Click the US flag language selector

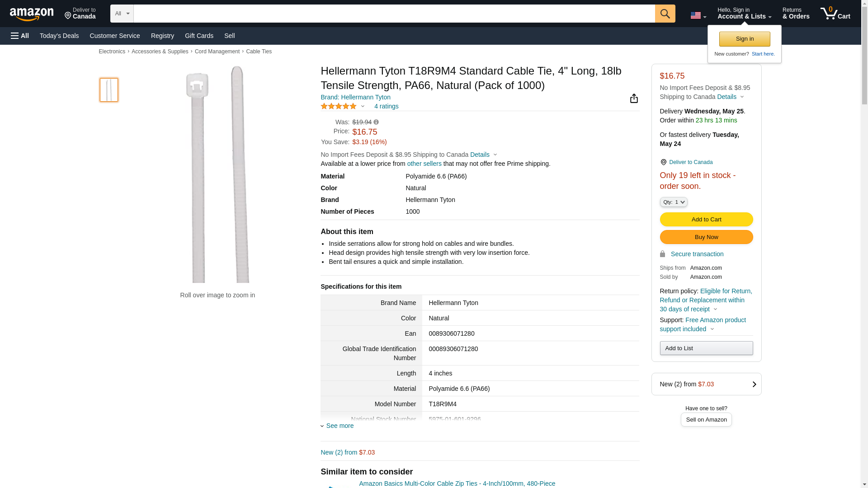pos(698,16)
